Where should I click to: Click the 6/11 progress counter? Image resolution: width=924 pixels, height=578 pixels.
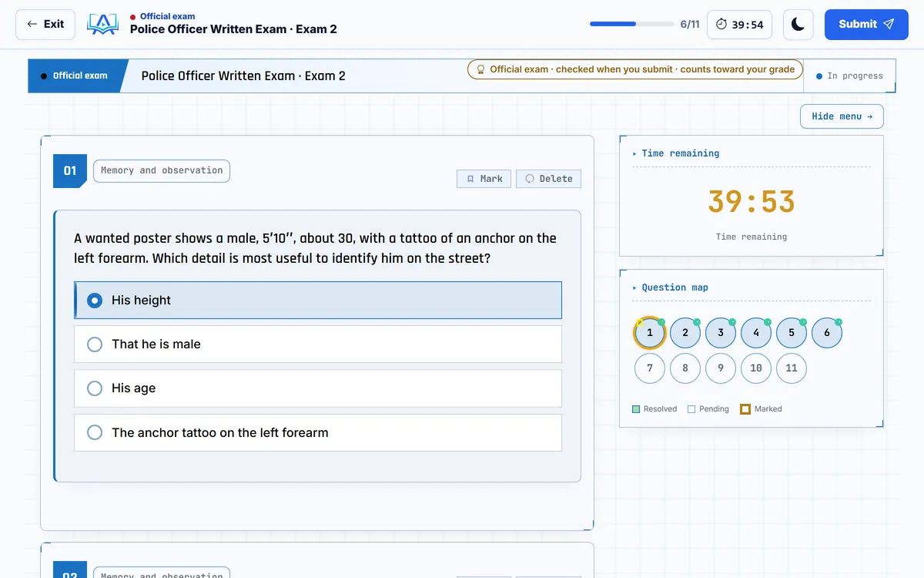point(690,25)
